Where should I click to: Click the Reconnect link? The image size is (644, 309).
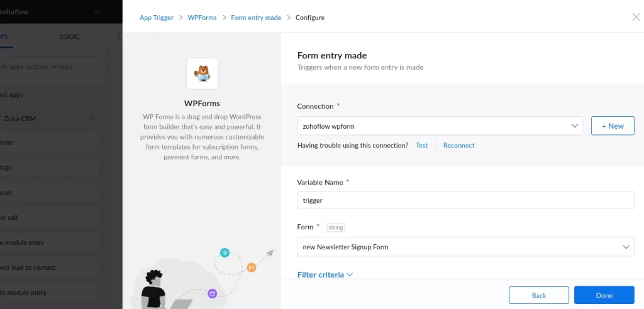(458, 145)
